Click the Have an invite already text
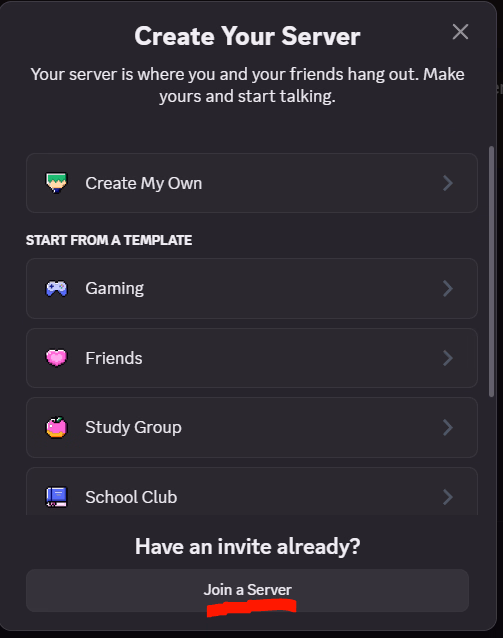Viewport: 503px width, 638px height. tap(247, 546)
